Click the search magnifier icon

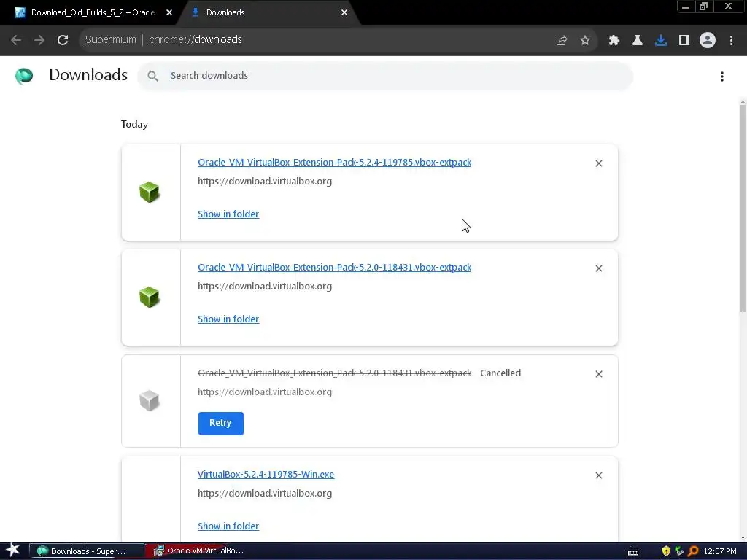[x=152, y=76]
